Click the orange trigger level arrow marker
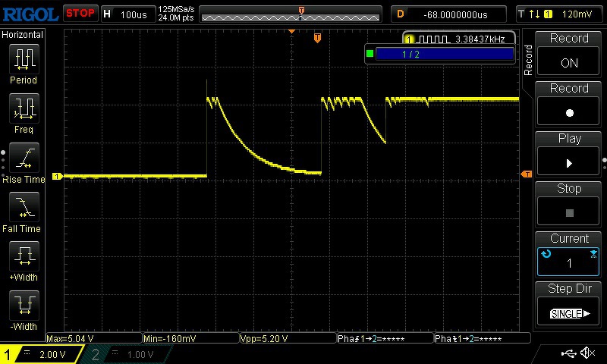Screen dimensions: 607x364 [526, 174]
